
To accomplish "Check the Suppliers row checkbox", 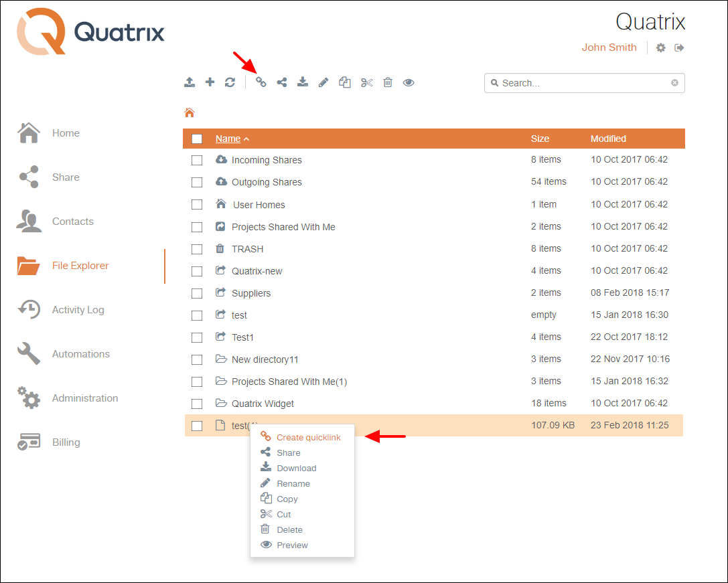I will point(197,293).
